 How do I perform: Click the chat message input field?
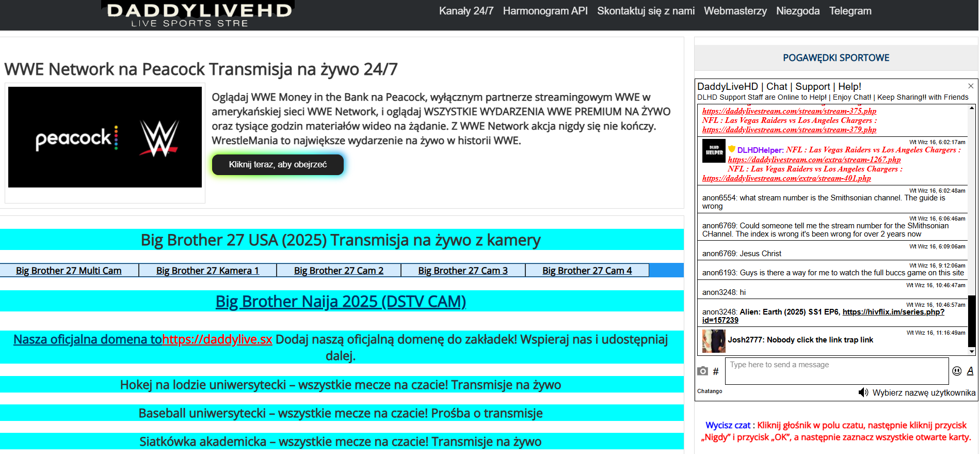pyautogui.click(x=837, y=371)
